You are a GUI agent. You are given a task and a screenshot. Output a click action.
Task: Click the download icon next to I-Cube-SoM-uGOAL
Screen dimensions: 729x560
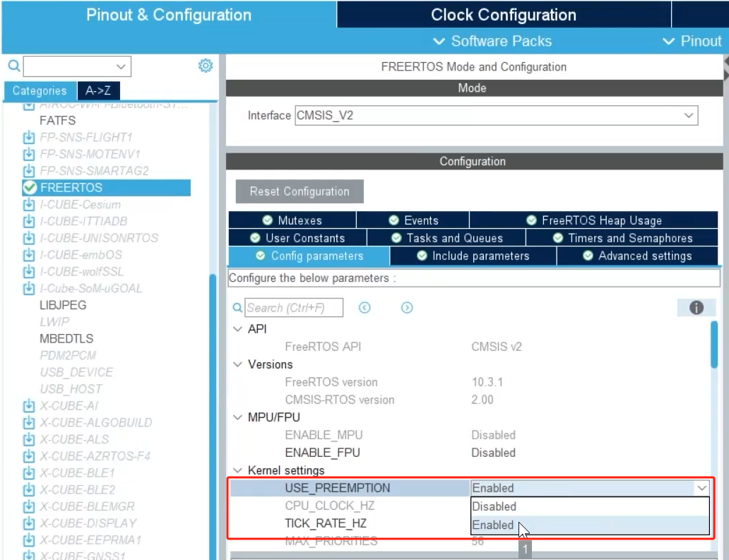29,288
